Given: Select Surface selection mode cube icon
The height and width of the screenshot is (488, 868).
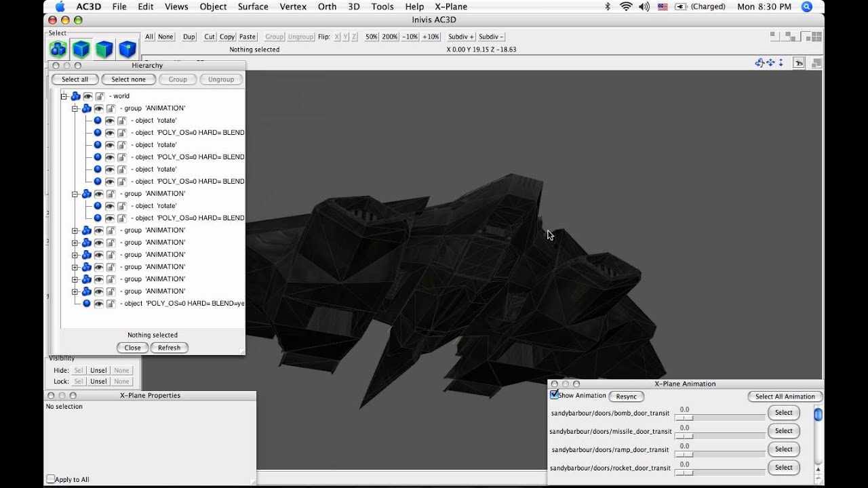Looking at the screenshot, I should pyautogui.click(x=104, y=49).
